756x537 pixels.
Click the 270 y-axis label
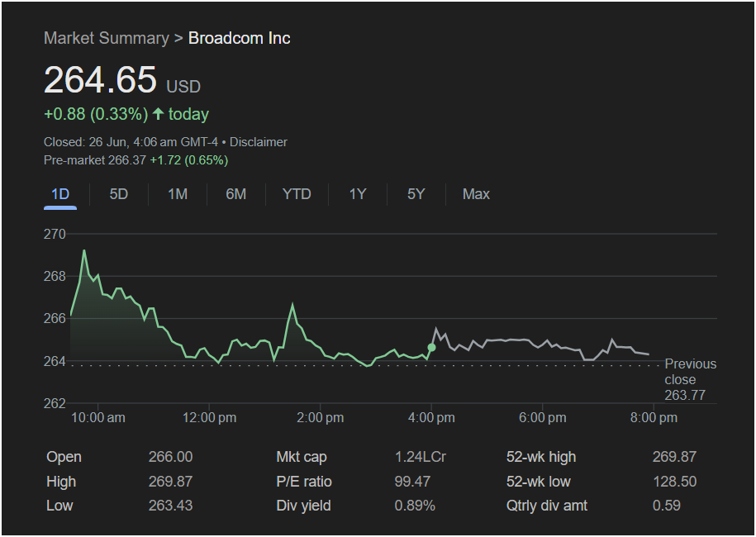tap(55, 235)
